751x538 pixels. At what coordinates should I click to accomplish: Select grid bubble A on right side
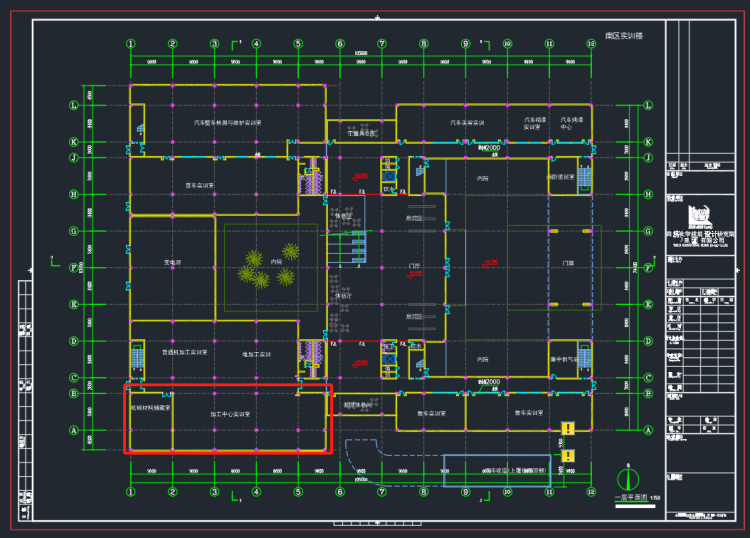point(648,431)
